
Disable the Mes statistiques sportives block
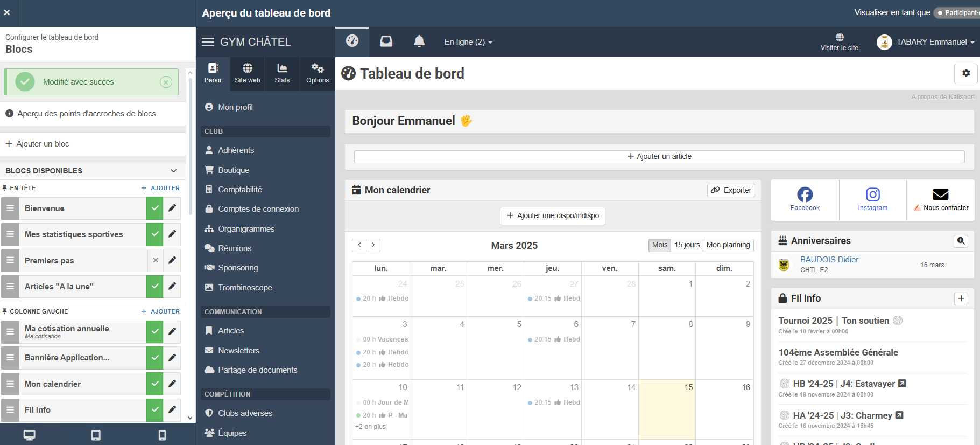(155, 234)
